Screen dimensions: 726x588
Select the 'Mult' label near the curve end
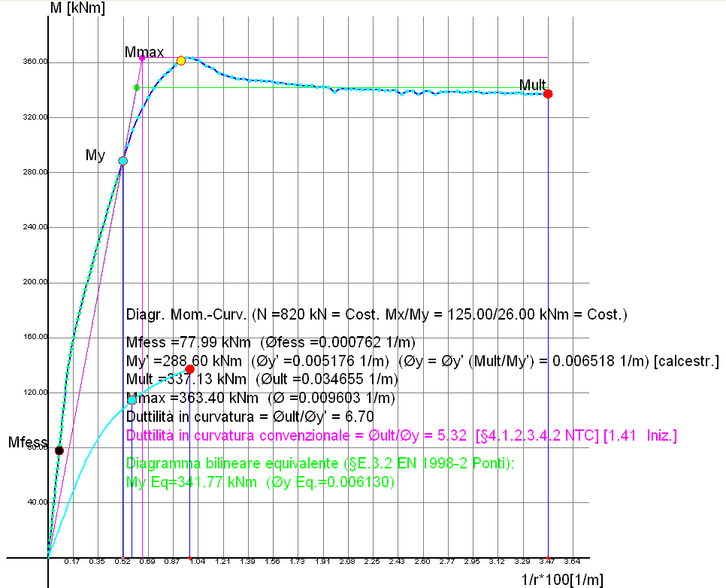coord(532,85)
